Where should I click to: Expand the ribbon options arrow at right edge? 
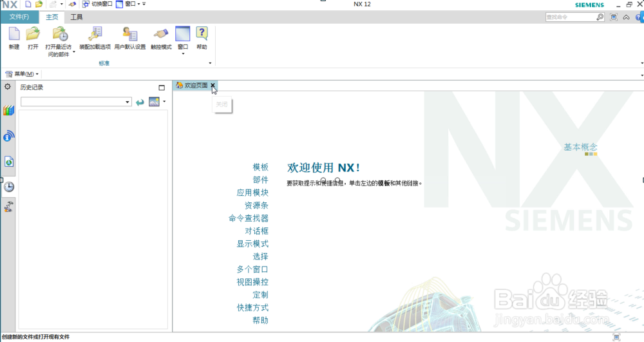(x=641, y=63)
